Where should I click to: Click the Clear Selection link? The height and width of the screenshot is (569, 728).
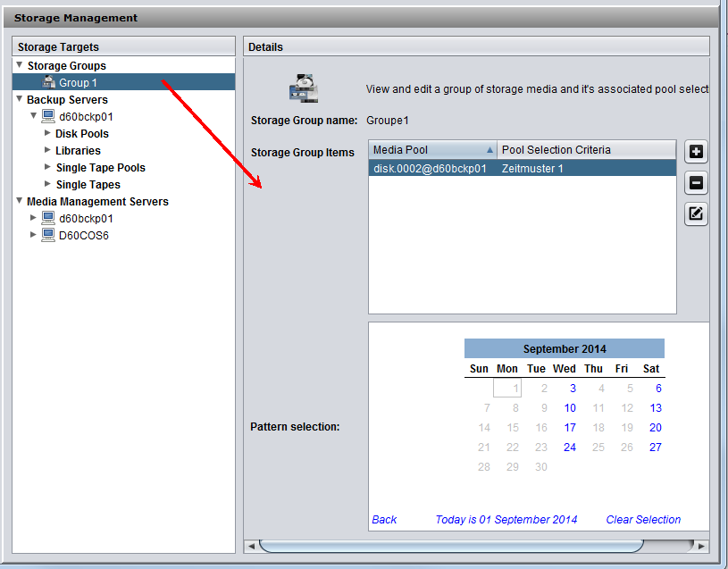(x=643, y=519)
